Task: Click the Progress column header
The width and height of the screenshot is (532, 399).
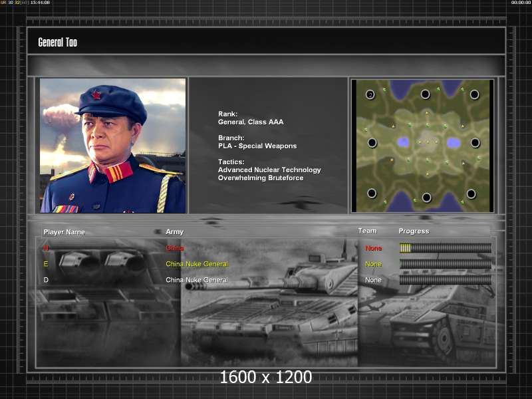Action: click(414, 231)
